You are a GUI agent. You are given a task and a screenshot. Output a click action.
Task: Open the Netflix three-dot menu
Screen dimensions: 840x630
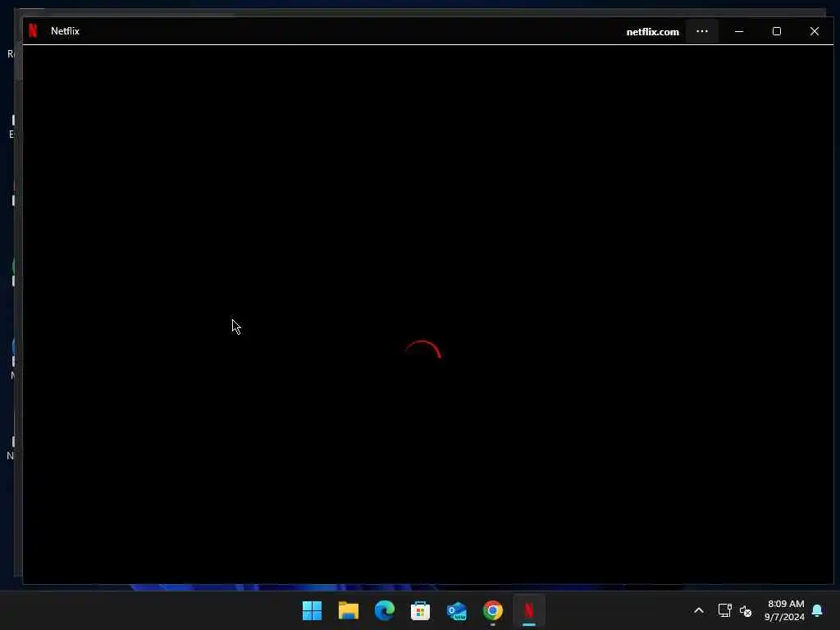702,31
